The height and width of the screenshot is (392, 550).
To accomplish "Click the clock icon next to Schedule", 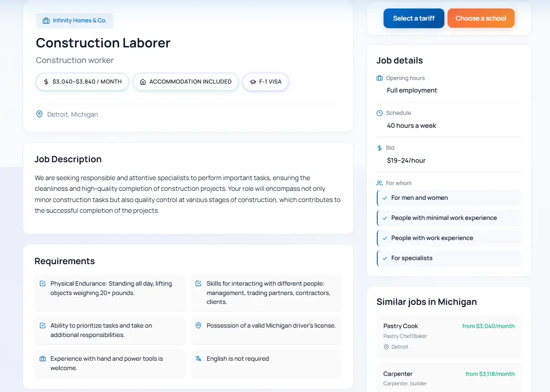I will [x=379, y=113].
